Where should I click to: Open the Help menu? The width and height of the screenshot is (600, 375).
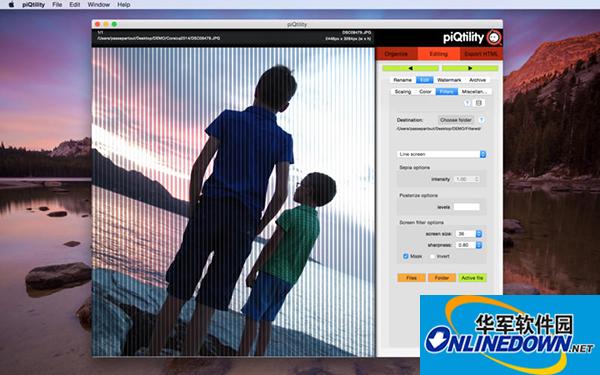tap(124, 5)
